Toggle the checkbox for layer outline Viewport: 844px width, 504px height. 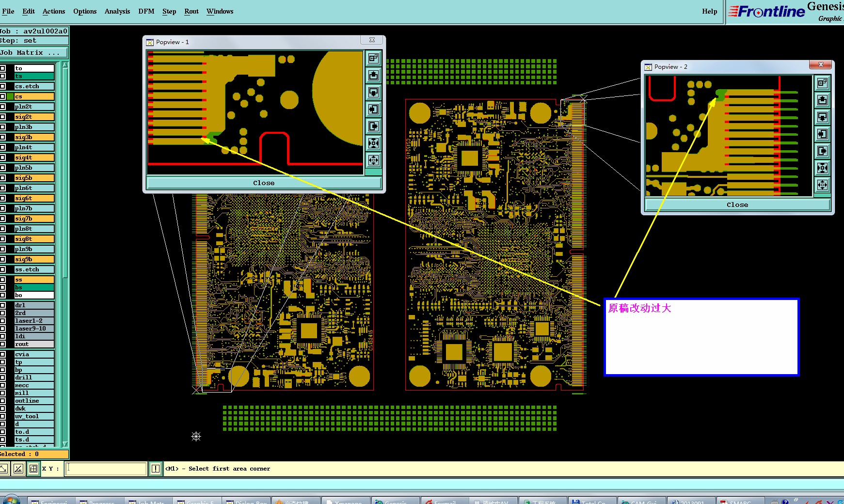[3, 401]
